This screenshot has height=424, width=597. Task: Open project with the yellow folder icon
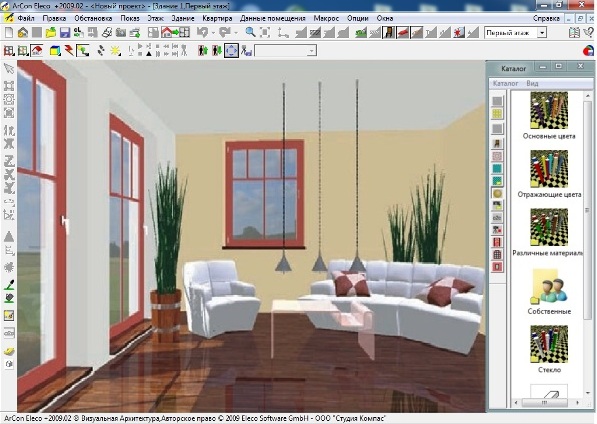pos(51,33)
